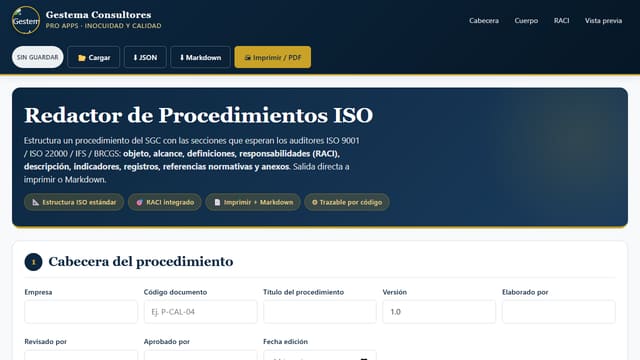Select the Estructura ISO estándar chip
This screenshot has height=360, width=640.
click(74, 202)
